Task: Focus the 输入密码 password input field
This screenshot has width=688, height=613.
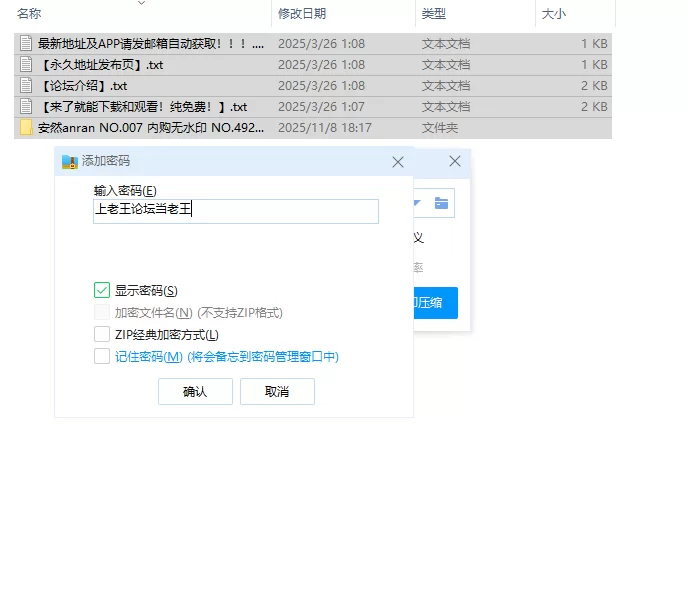Action: pos(235,210)
